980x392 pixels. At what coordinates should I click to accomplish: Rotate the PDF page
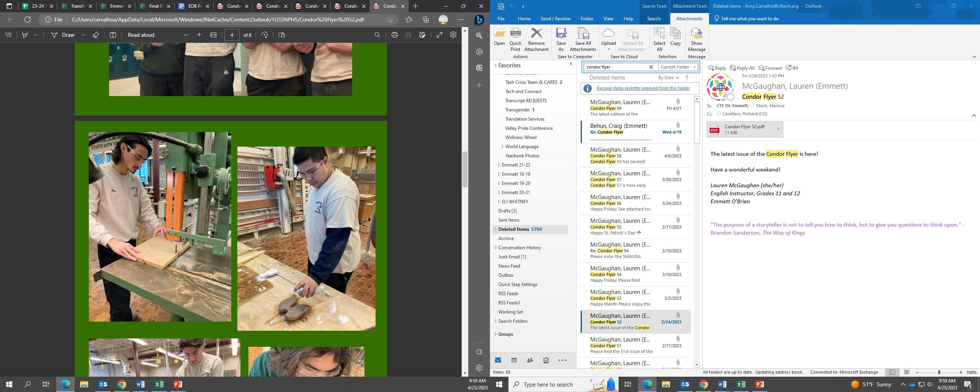pos(265,35)
